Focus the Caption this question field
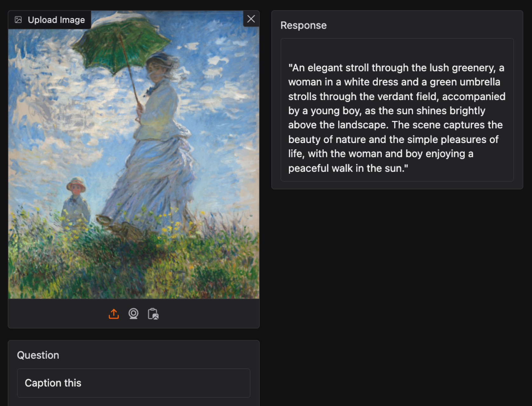Screen dimensions: 532x406 [x=133, y=383]
